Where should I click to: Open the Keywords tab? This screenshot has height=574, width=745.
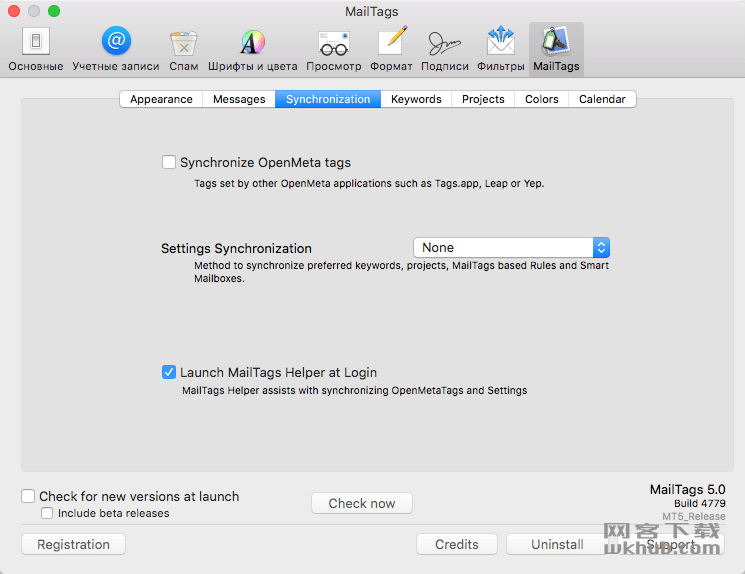tap(416, 99)
